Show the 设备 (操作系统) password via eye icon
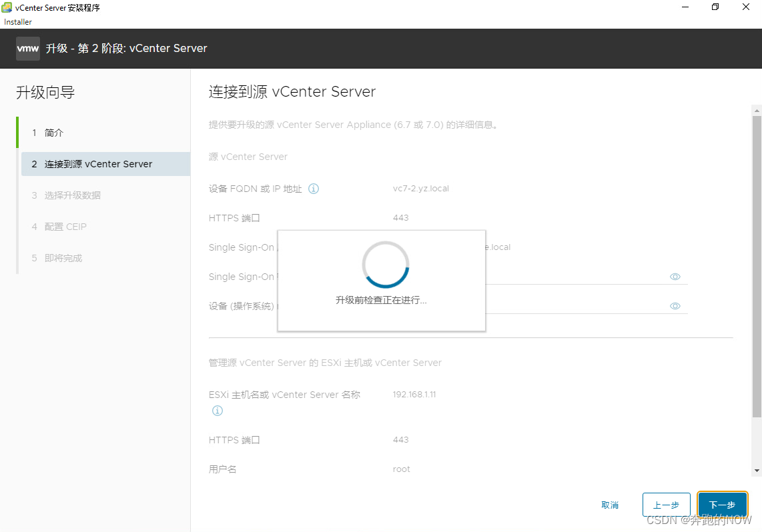This screenshot has width=762, height=532. [675, 306]
